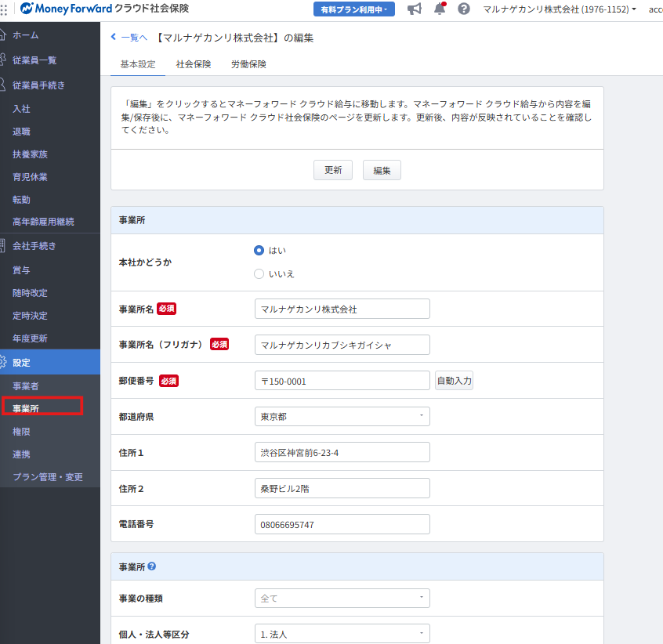Open the 有料プラン利用中 dropdown
The height and width of the screenshot is (644, 663).
click(353, 9)
